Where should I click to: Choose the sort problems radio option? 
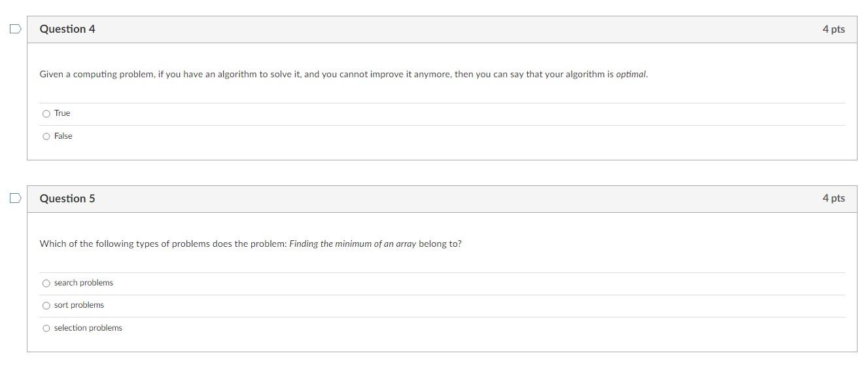(46, 306)
